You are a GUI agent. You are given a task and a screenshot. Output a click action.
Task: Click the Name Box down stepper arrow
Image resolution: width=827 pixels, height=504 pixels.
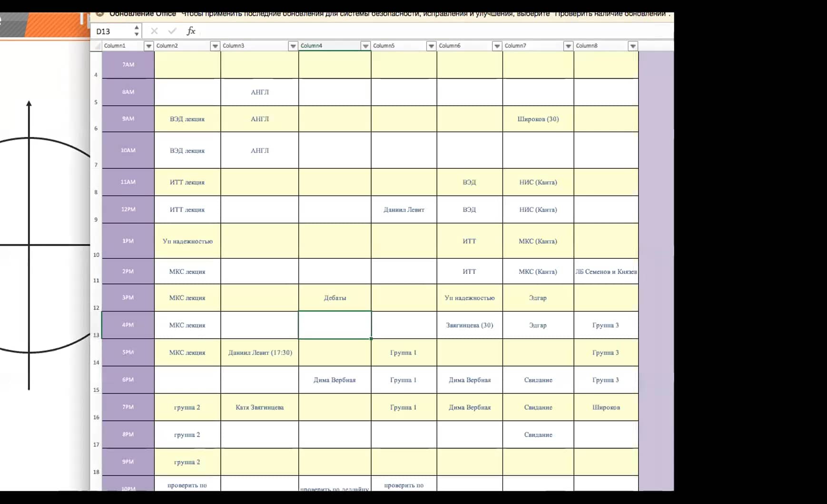(136, 34)
